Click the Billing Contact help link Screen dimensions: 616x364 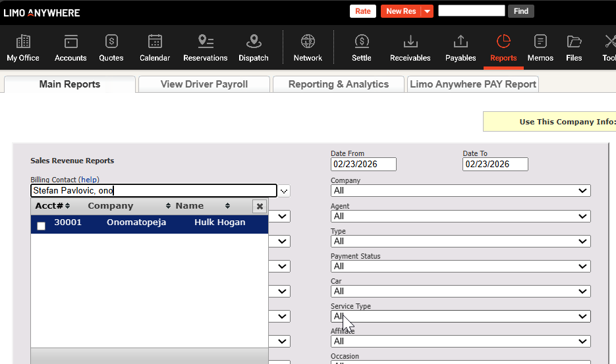point(88,180)
